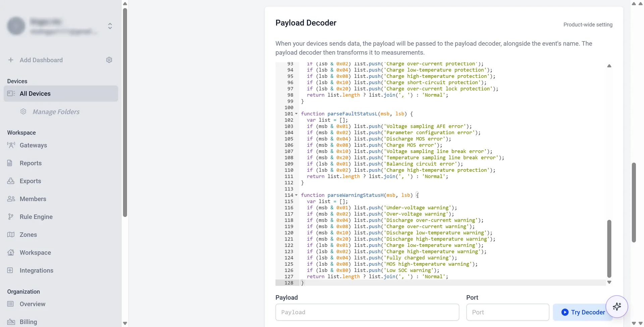Collapse the parseFaultStatusL function fold arrow

pos(297,114)
